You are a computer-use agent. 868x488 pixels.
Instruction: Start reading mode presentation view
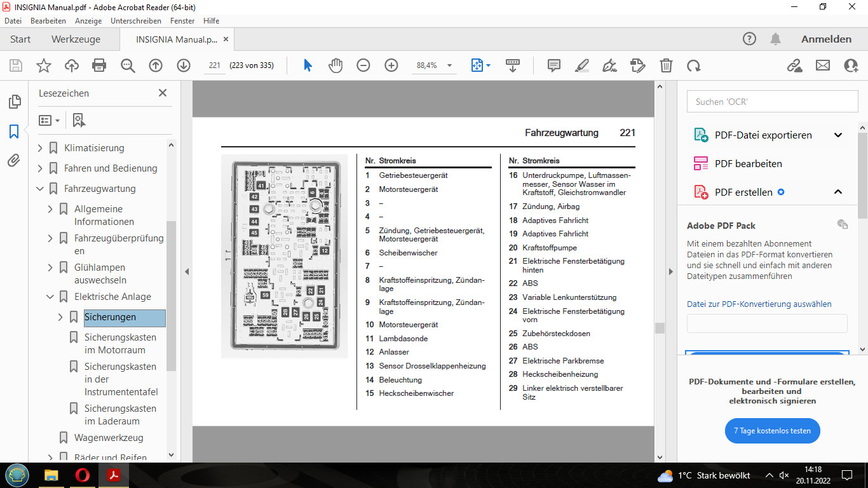coord(512,65)
